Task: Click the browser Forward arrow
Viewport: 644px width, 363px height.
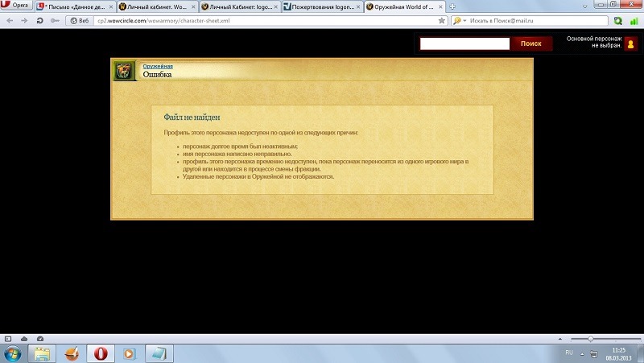Action: click(24, 20)
